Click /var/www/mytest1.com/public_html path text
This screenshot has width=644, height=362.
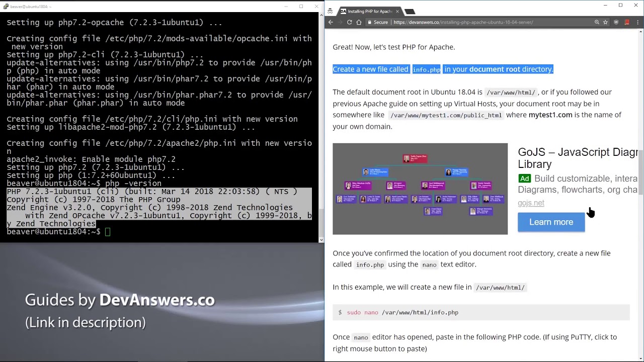[x=446, y=115]
